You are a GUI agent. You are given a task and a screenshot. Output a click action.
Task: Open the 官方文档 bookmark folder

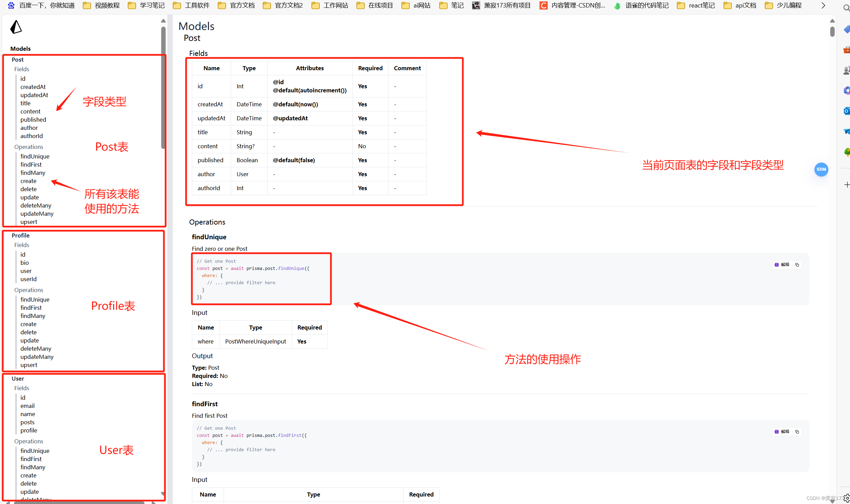pos(237,5)
